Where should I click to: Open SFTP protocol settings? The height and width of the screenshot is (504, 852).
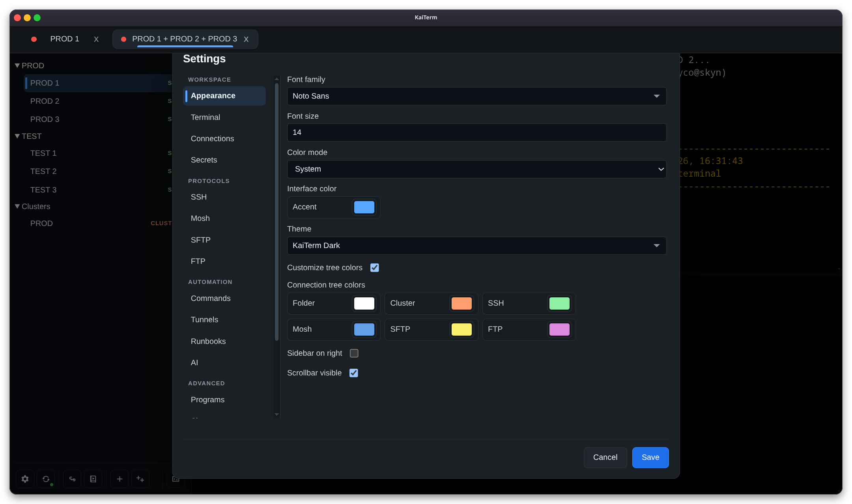224,240
